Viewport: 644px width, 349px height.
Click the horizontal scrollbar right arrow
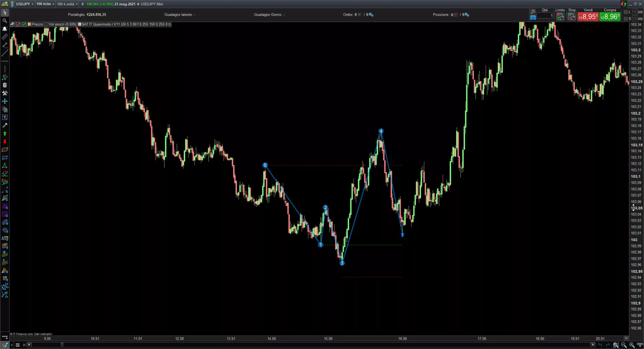pos(593,345)
